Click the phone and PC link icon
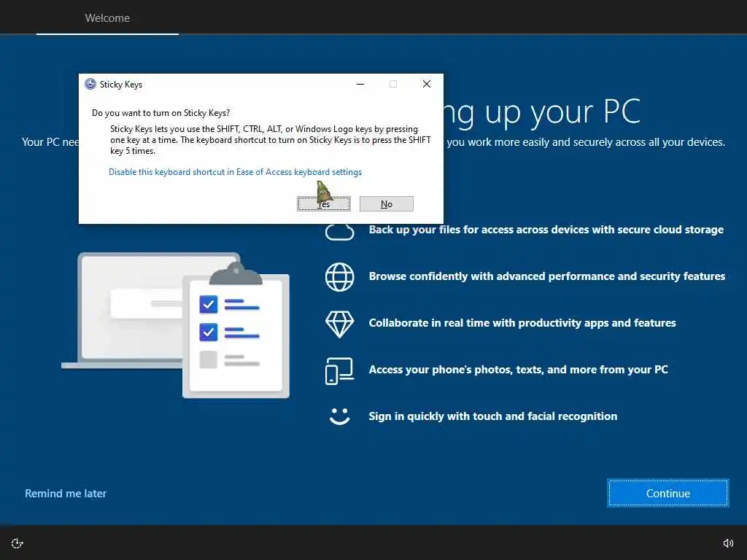 (x=340, y=371)
